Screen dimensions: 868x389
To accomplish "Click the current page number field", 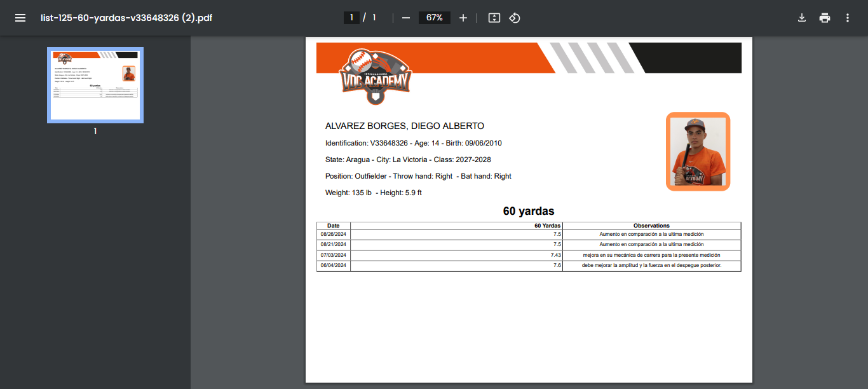I will 351,18.
